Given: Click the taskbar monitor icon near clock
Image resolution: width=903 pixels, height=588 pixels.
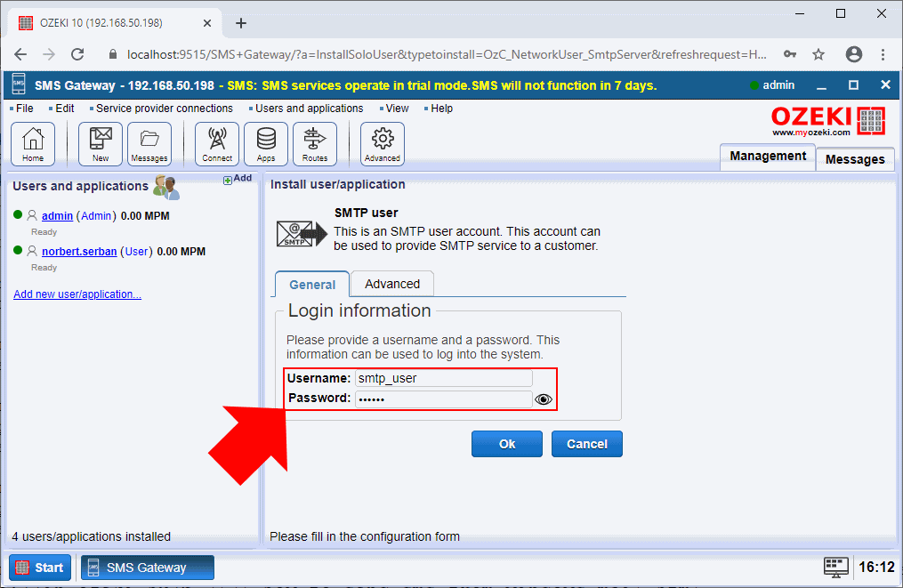Looking at the screenshot, I should 836,568.
